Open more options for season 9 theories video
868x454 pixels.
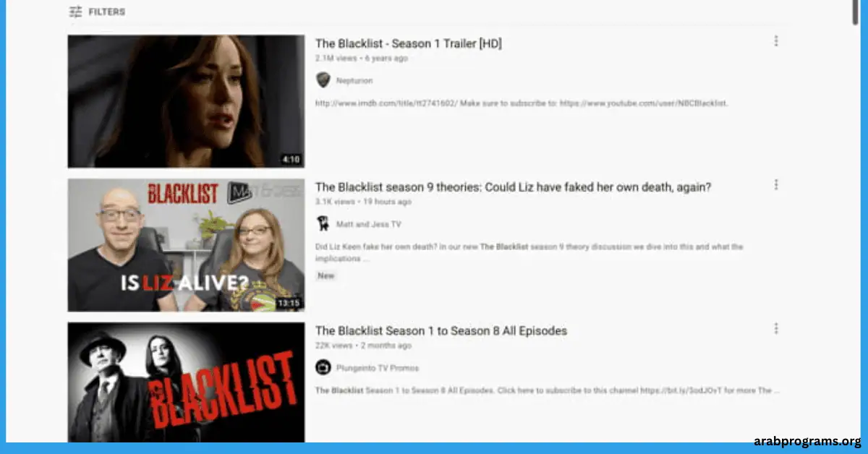pos(776,185)
